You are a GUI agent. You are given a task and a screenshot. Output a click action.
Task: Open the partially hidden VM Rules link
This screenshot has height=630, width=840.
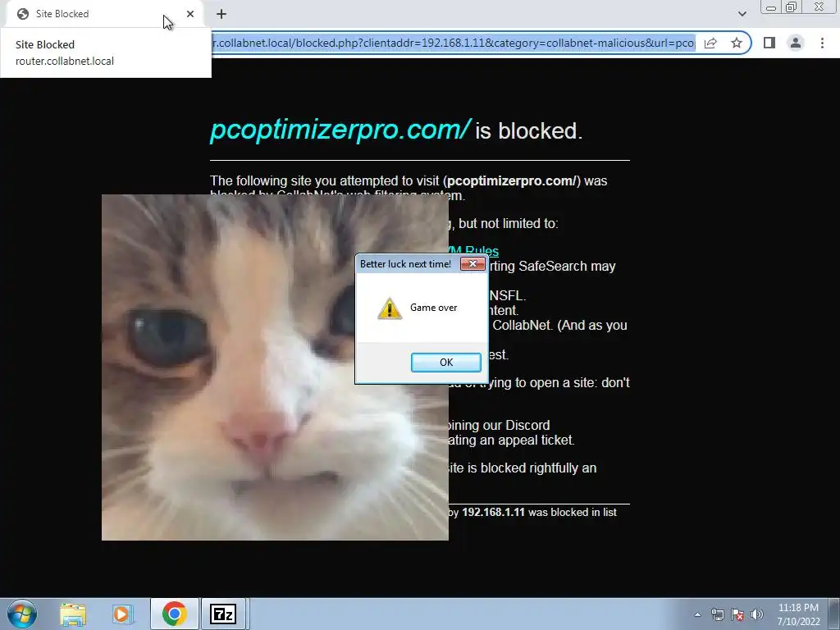click(x=473, y=251)
